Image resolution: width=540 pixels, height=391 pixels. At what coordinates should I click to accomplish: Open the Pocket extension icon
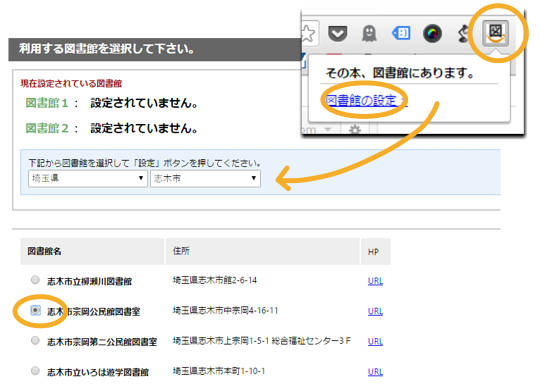click(x=337, y=33)
